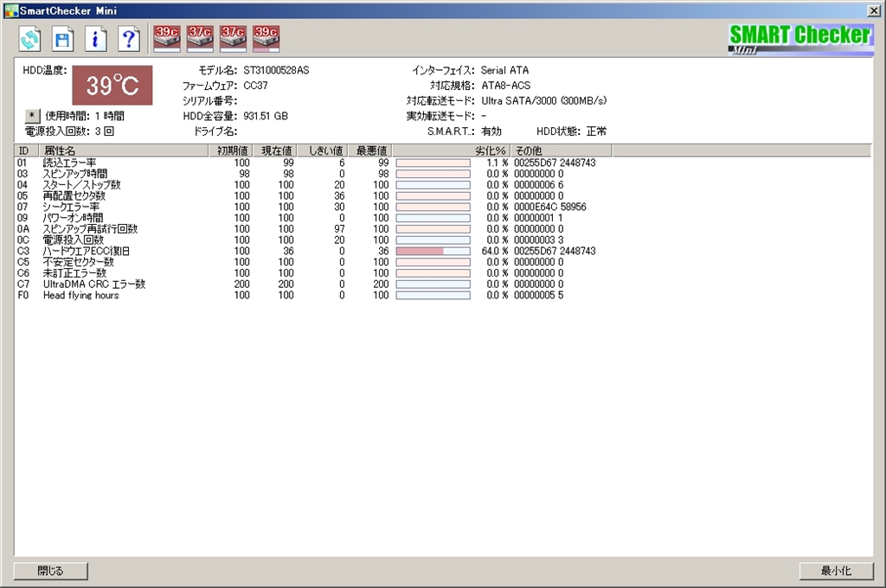This screenshot has width=886, height=588.
Task: Select the fourth drive icon with pink bar
Action: tap(266, 39)
